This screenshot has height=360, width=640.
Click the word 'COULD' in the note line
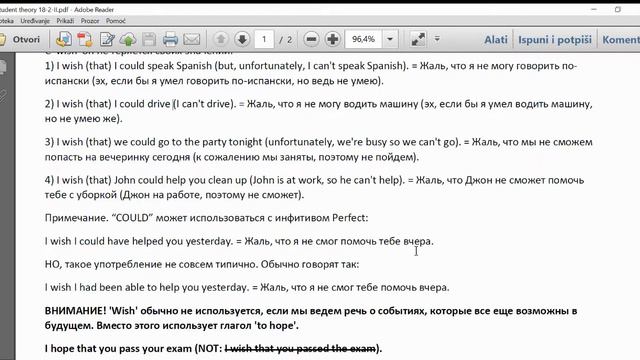tap(133, 218)
